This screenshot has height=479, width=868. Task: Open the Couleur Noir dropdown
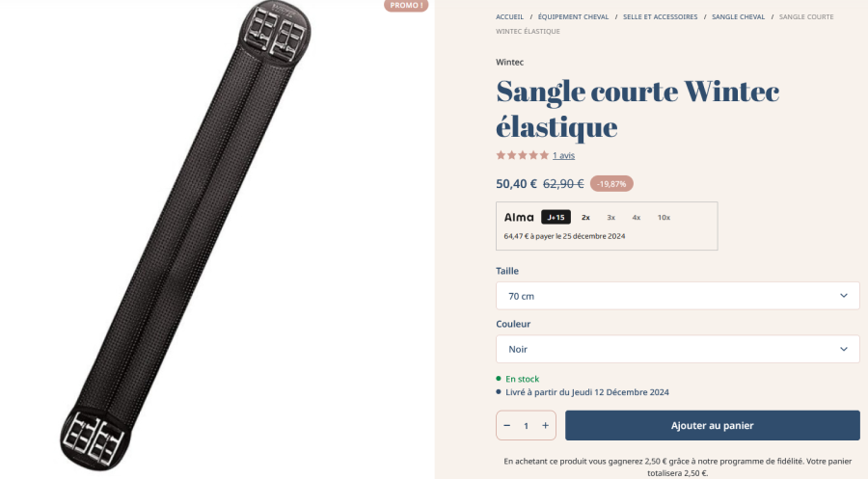tap(678, 349)
